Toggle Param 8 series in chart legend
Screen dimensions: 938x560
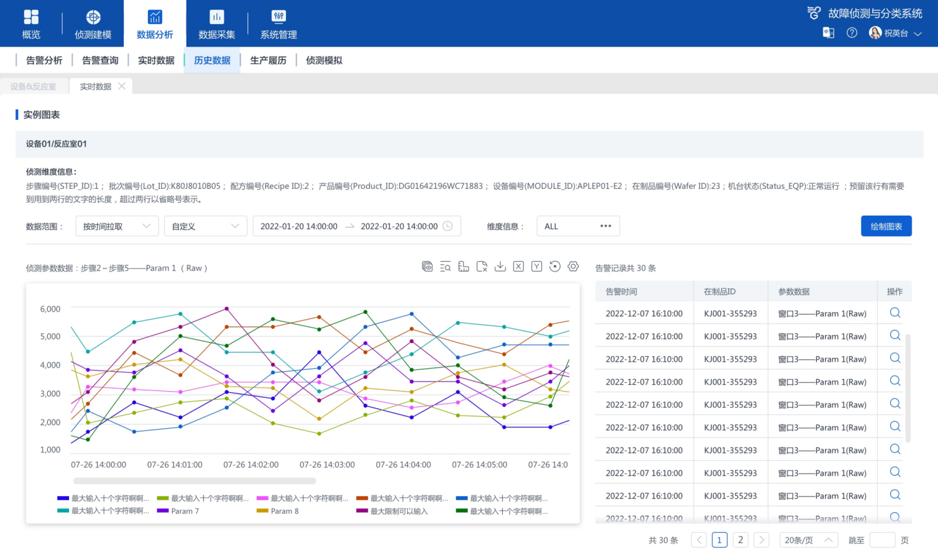coord(278,511)
